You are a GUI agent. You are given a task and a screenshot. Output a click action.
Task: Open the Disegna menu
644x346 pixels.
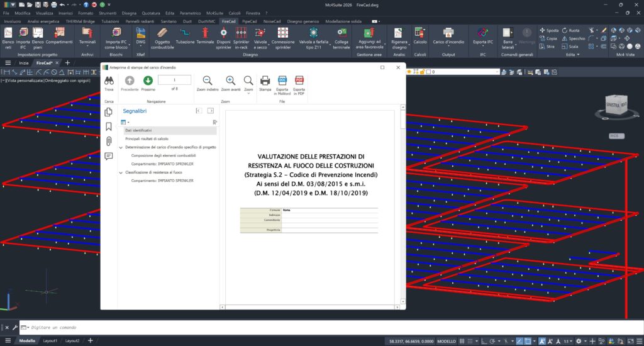point(129,13)
